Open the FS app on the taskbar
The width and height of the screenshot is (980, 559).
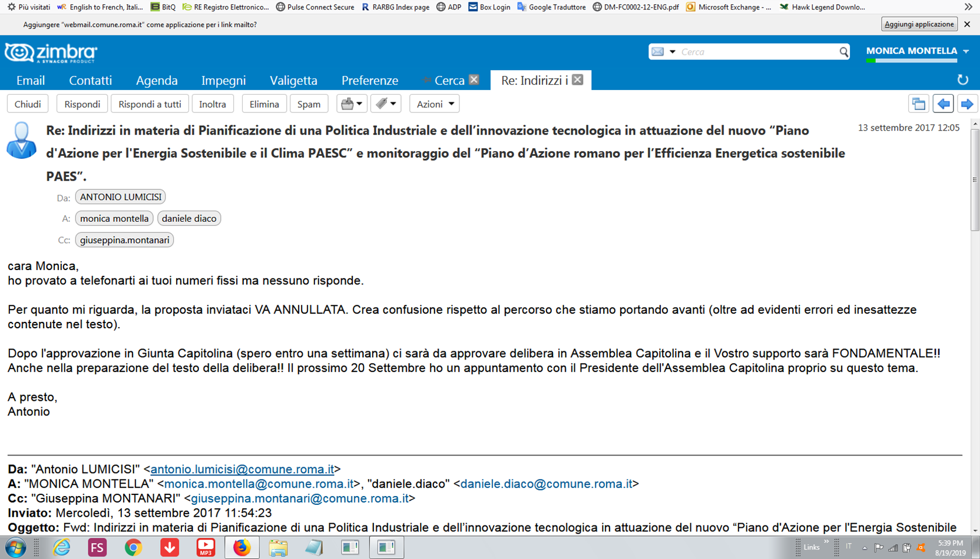pos(97,548)
